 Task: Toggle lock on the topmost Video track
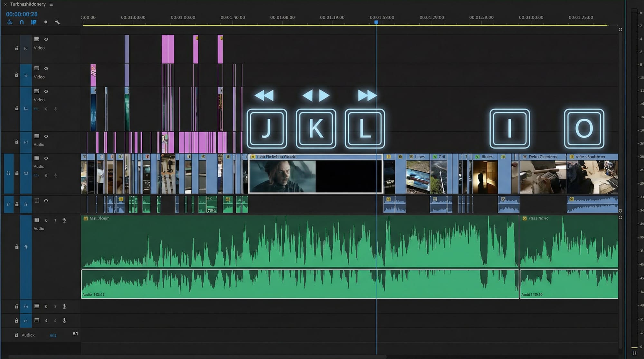16,48
